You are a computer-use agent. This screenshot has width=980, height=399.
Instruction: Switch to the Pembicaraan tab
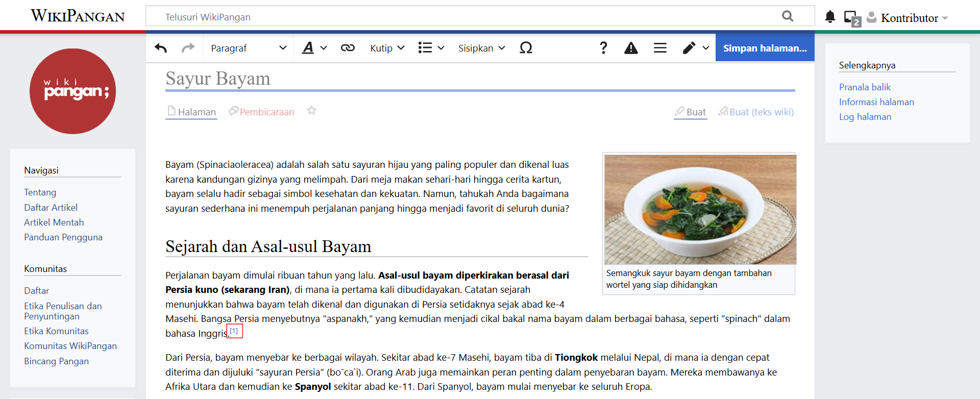point(266,112)
